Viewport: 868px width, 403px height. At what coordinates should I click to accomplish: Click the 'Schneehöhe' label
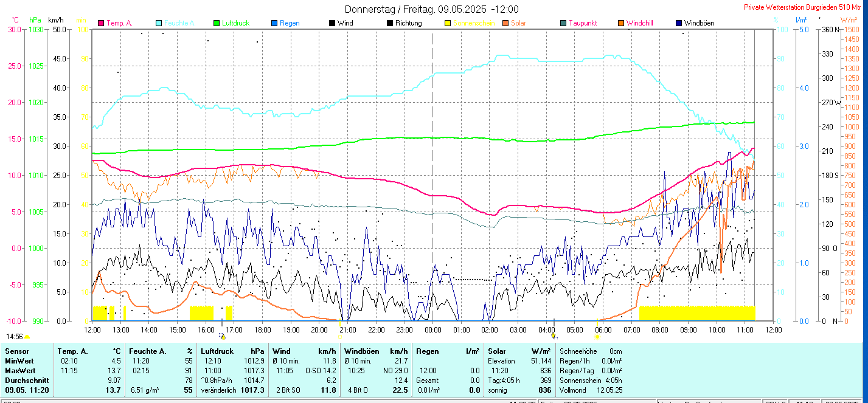(577, 351)
